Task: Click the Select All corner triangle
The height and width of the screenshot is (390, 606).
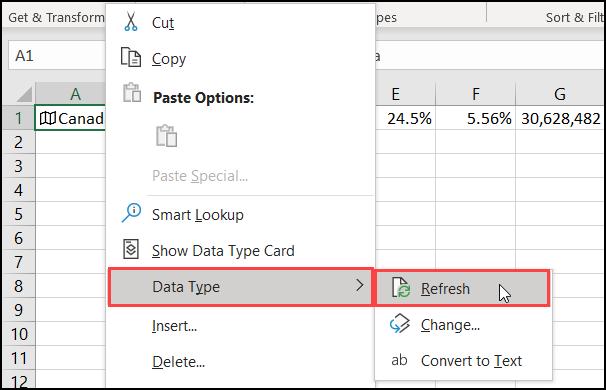Action: click(24, 94)
